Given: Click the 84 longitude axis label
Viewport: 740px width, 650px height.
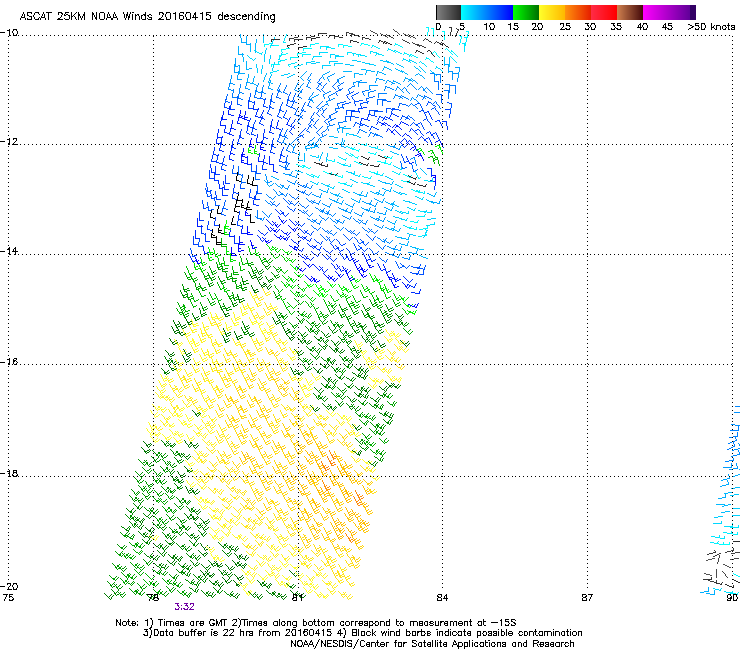Looking at the screenshot, I should (x=442, y=598).
